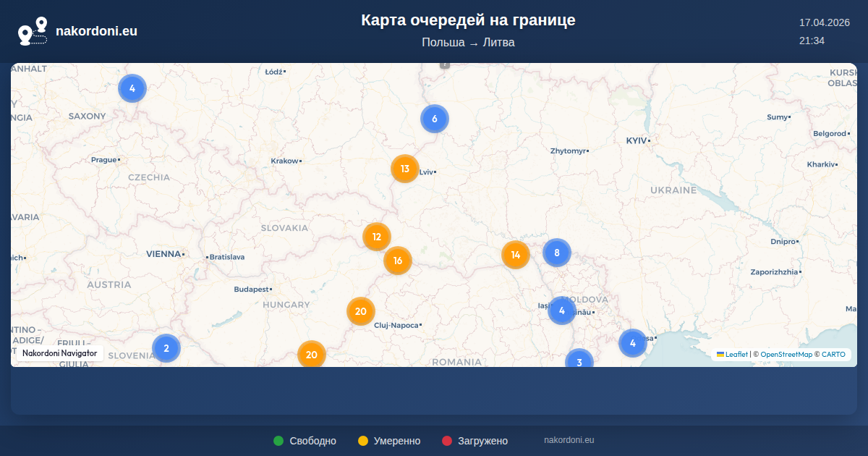The height and width of the screenshot is (456, 868).
Task: Open the OpenStreetMap attribution link
Action: [x=786, y=355]
